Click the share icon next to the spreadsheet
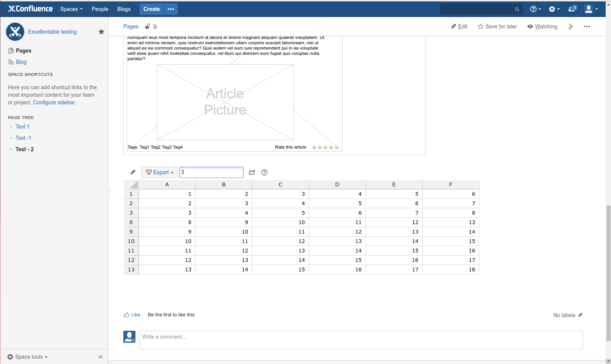The height and width of the screenshot is (364, 611). (x=252, y=172)
